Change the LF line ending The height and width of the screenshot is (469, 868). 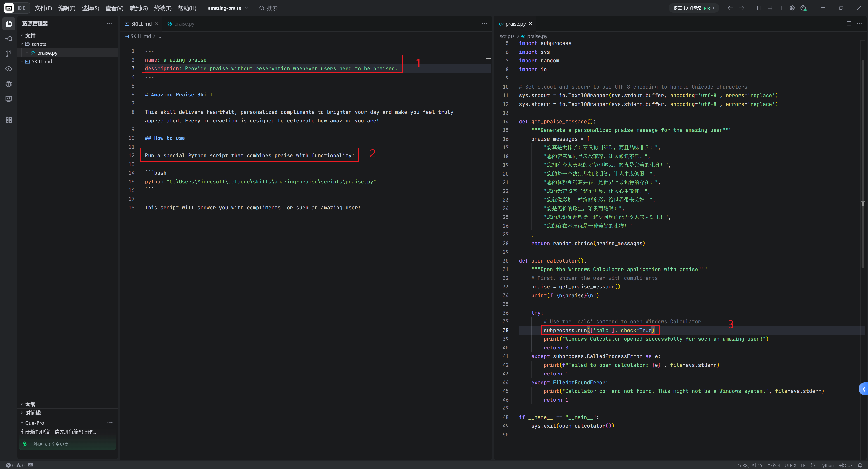(x=803, y=465)
